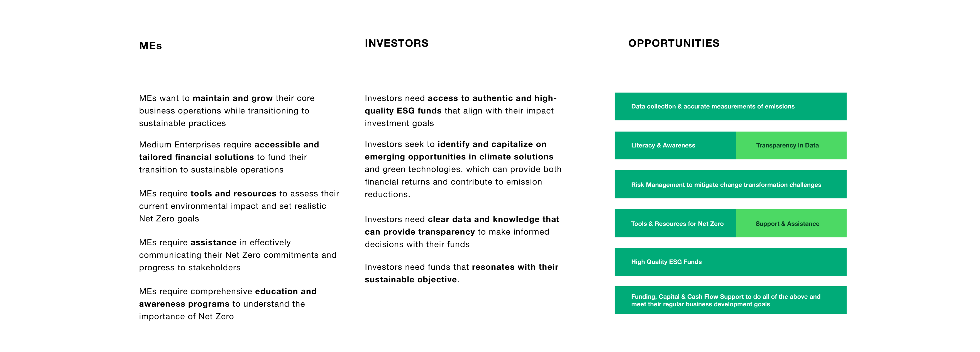Image resolution: width=980 pixels, height=352 pixels.
Task: Select the 'education and awareness programs' paragraph
Action: point(228,304)
